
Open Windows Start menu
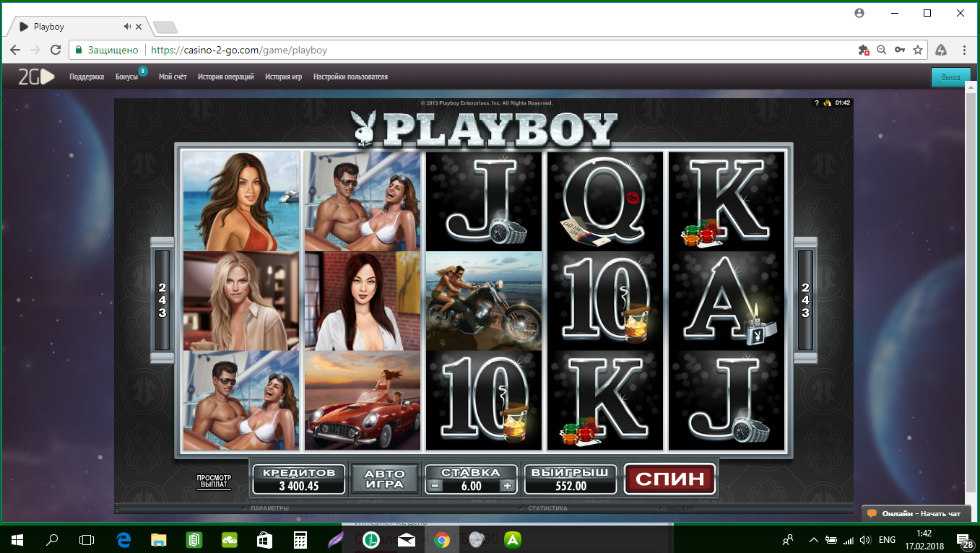tap(17, 539)
